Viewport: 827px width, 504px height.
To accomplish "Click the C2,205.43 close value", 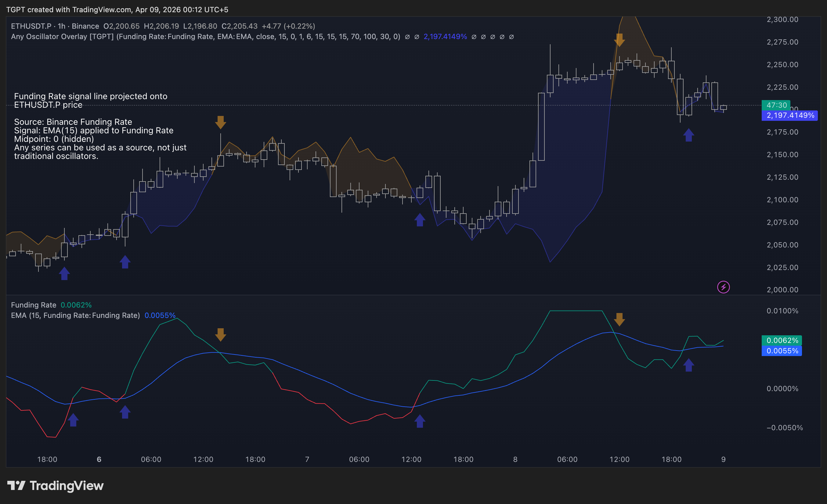I will (239, 26).
